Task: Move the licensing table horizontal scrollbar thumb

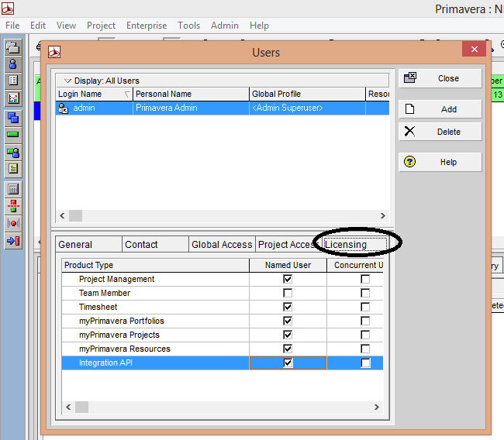Action: [81, 407]
